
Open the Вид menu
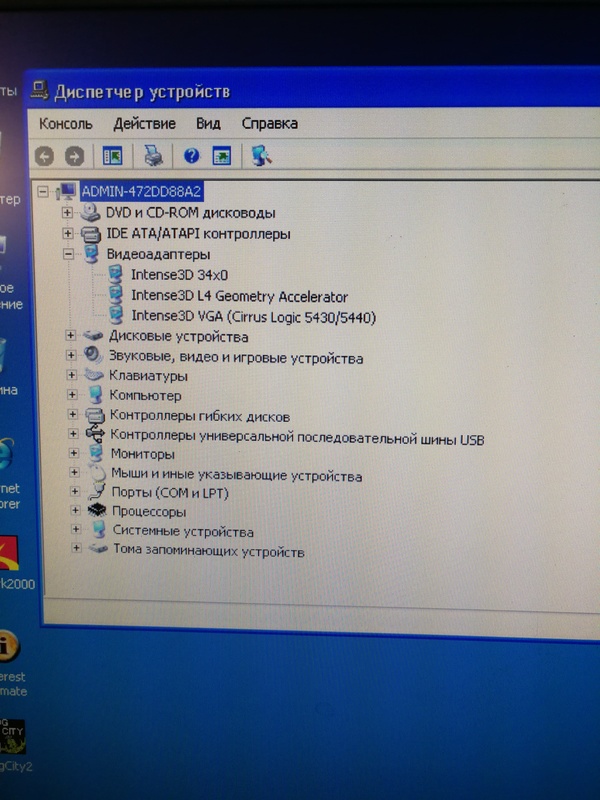tap(208, 123)
